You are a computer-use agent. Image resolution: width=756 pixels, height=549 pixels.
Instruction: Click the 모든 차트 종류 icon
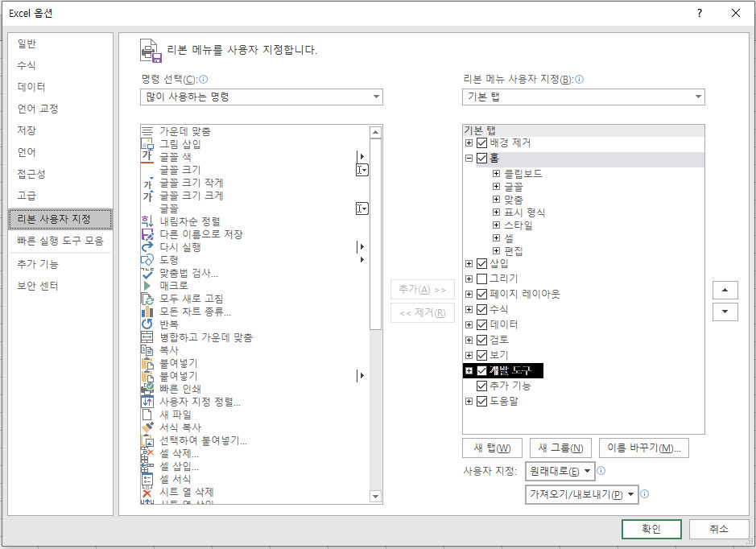coord(147,312)
